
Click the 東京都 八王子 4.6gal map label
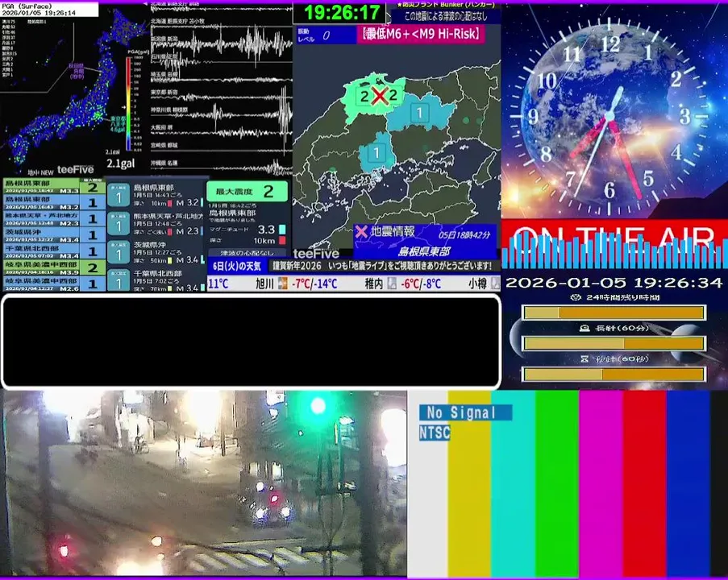pos(119,123)
